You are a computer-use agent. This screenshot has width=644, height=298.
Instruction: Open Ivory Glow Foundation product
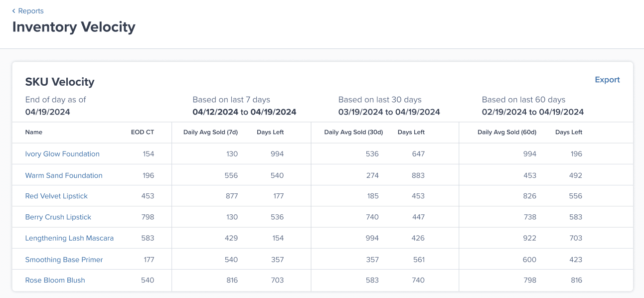[62, 154]
